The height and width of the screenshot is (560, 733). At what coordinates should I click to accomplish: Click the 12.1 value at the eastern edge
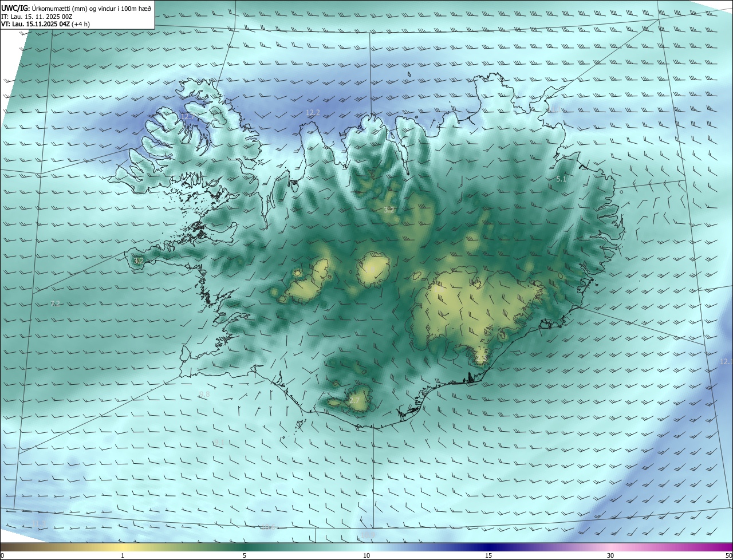726,362
